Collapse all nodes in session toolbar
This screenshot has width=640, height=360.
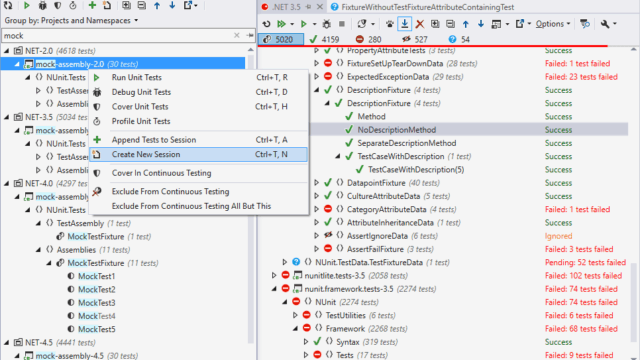(x=450, y=24)
